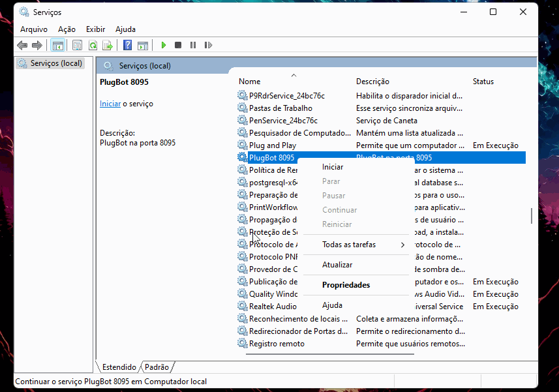559x392 pixels.
Task: Select the Registro remoto service
Action: [277, 344]
